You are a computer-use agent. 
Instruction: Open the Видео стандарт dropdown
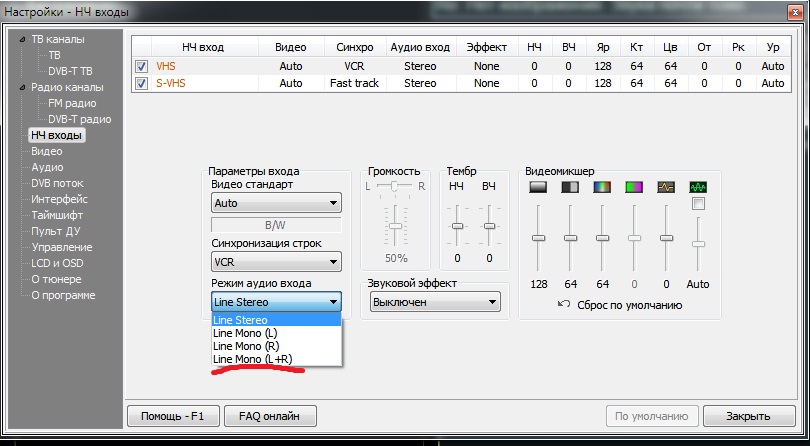click(x=276, y=203)
